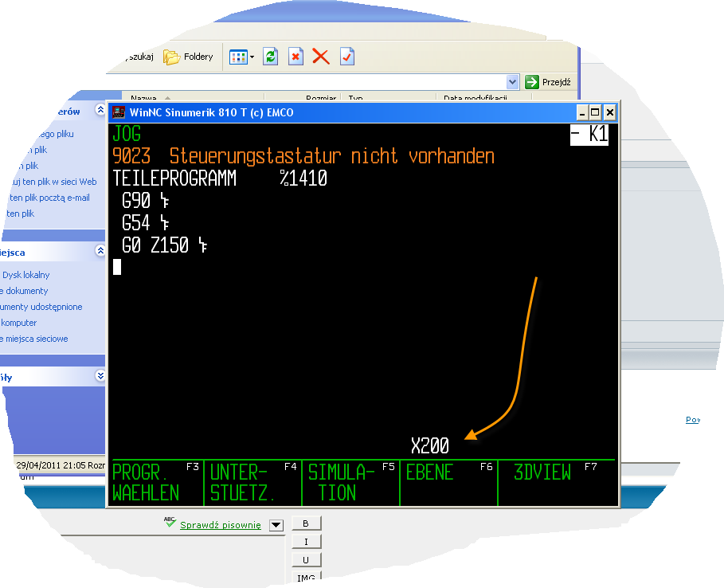Click the U underline formatting button
The height and width of the screenshot is (588, 724).
(306, 560)
